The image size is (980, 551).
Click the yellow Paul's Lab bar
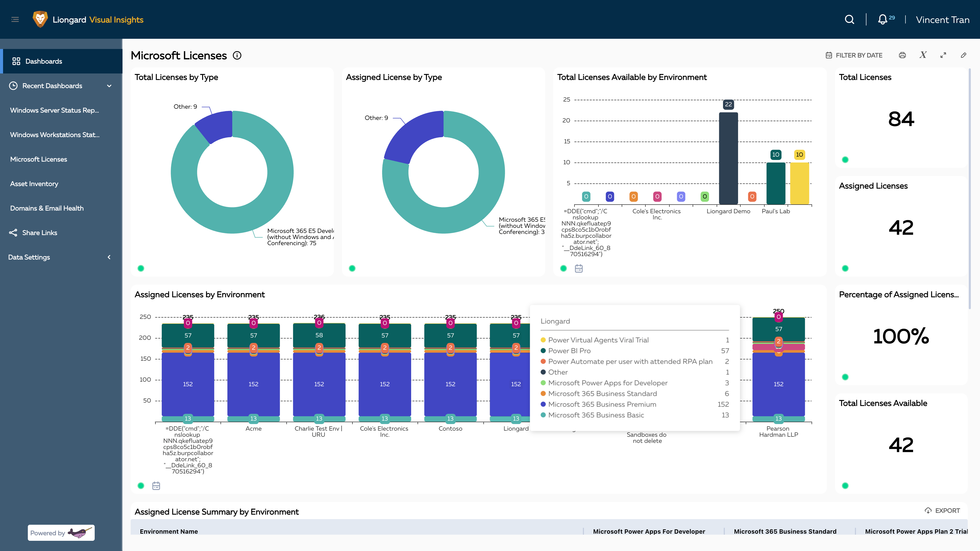point(799,183)
